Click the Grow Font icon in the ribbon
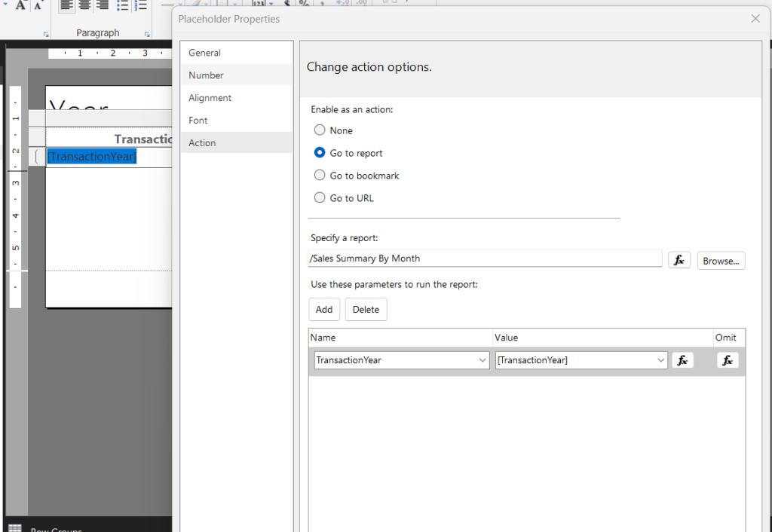This screenshot has width=772, height=532. click(x=20, y=5)
